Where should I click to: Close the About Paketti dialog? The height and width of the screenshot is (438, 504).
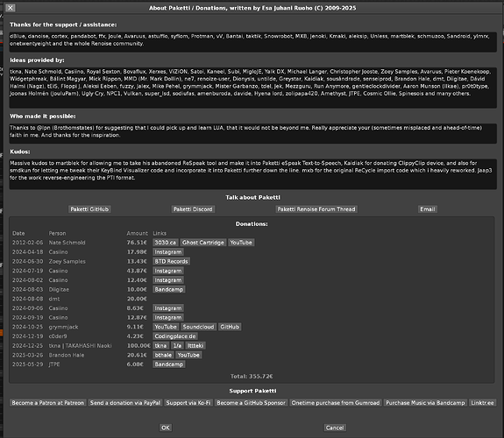[x=11, y=8]
